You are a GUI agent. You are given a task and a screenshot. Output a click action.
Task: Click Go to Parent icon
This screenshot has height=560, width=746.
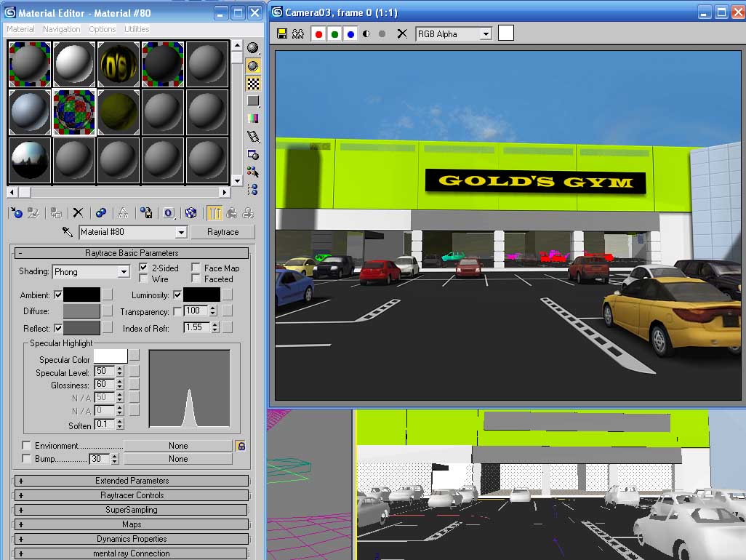232,213
